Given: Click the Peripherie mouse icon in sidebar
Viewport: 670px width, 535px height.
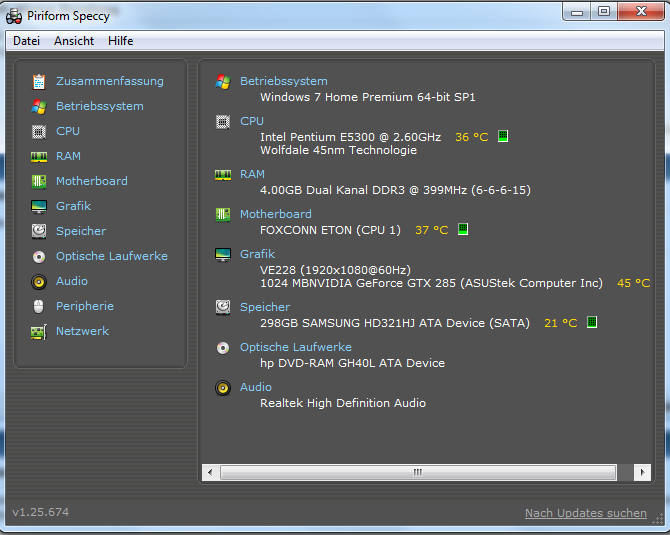Looking at the screenshot, I should (x=39, y=306).
